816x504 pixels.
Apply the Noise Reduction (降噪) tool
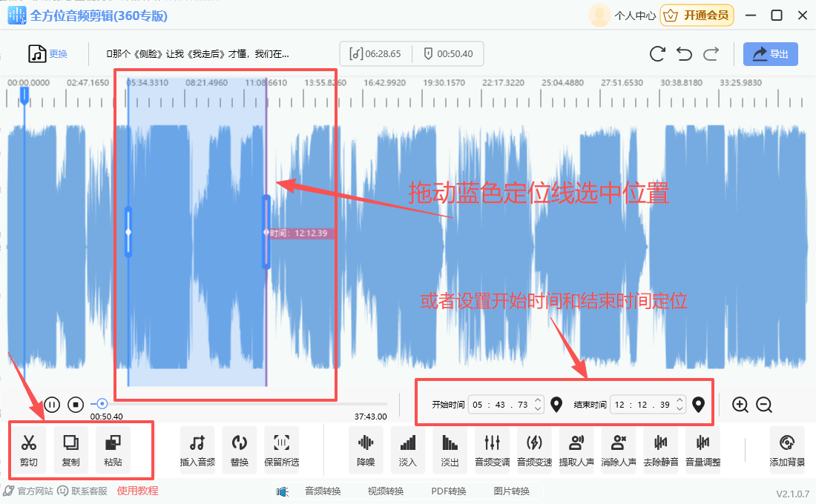[x=366, y=450]
